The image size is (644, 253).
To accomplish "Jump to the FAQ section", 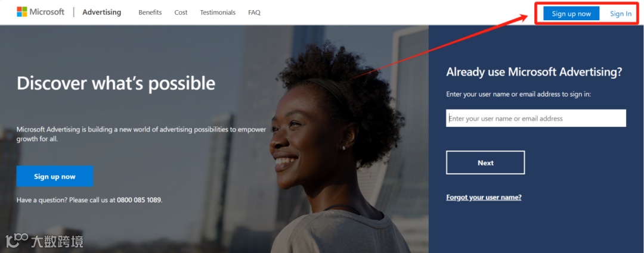I will pyautogui.click(x=254, y=13).
